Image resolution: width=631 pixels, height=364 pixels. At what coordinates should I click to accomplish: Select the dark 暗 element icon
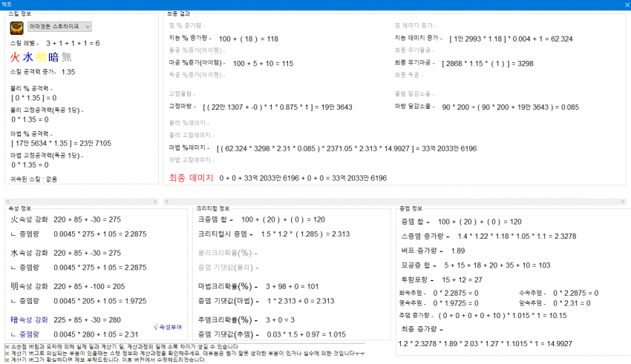coord(54,57)
